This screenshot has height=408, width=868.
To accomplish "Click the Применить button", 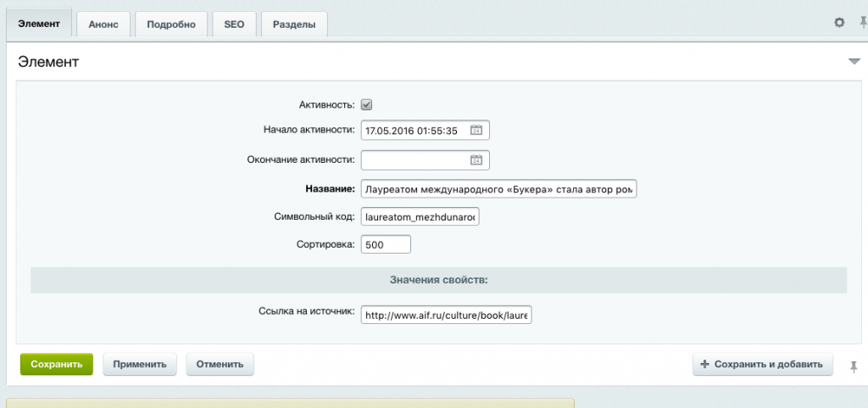I will point(141,365).
